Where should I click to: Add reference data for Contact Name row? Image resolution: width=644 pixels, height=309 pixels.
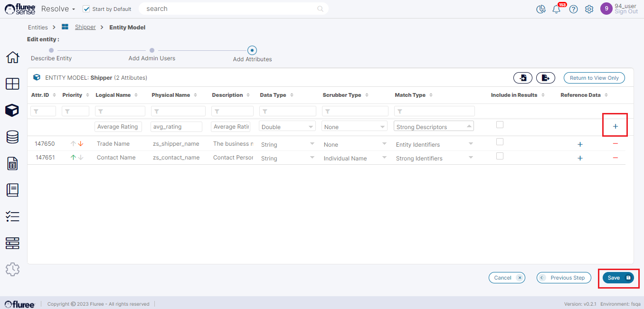click(580, 158)
